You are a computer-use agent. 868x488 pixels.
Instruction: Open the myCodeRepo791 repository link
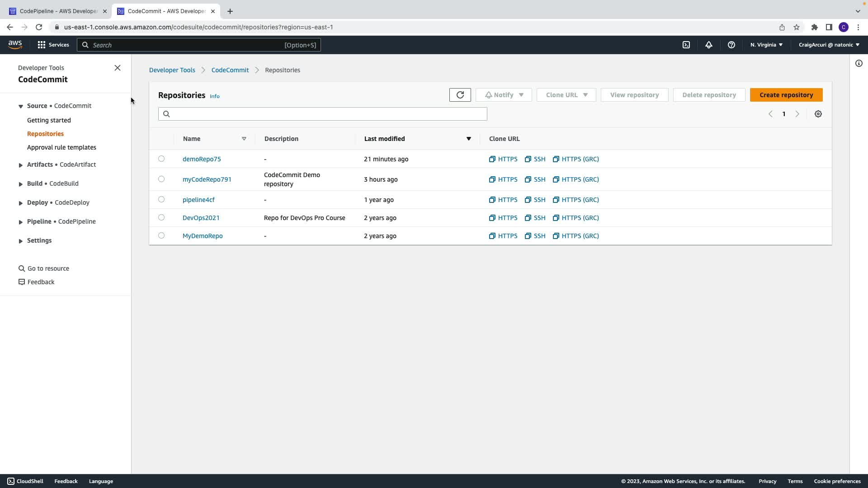pyautogui.click(x=207, y=179)
